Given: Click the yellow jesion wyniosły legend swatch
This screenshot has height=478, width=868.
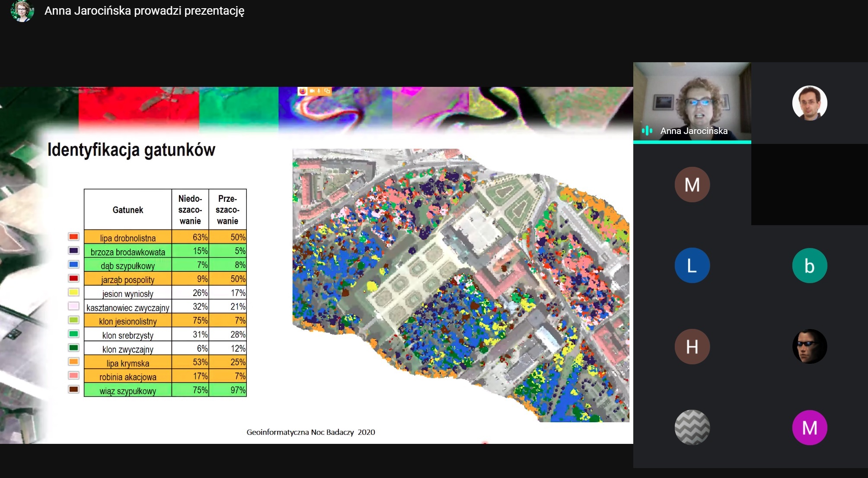Looking at the screenshot, I should pos(73,292).
